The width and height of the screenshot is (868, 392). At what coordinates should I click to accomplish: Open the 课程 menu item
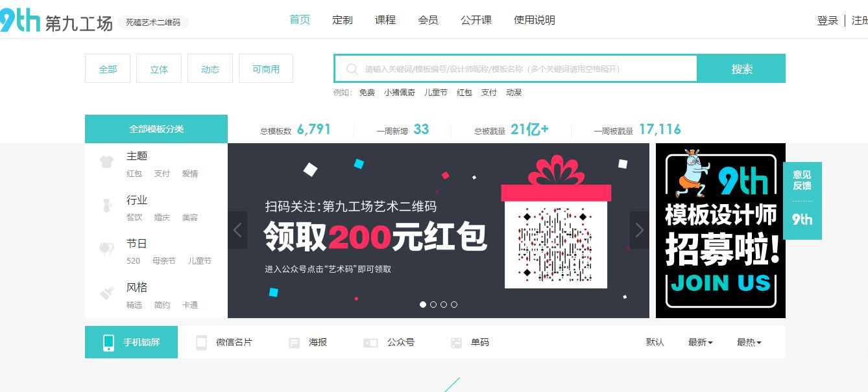point(385,20)
